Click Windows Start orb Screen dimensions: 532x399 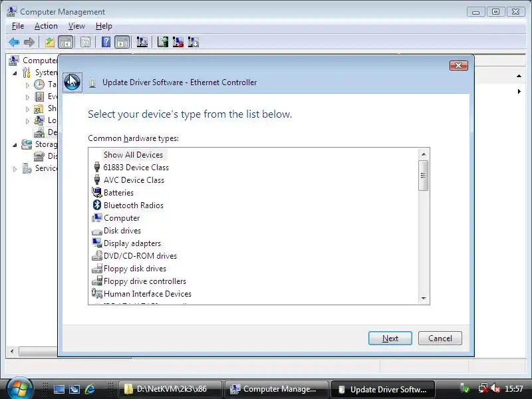point(19,388)
